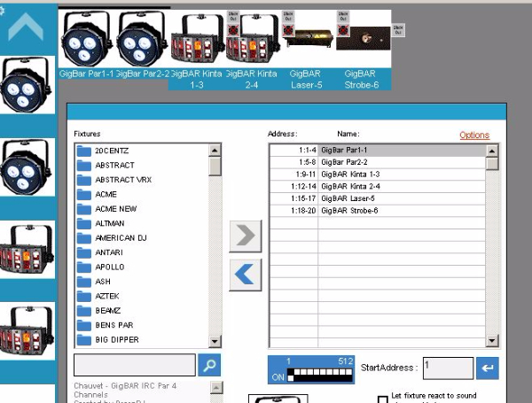
Task: Click the StartAddress input field
Action: [x=447, y=368]
